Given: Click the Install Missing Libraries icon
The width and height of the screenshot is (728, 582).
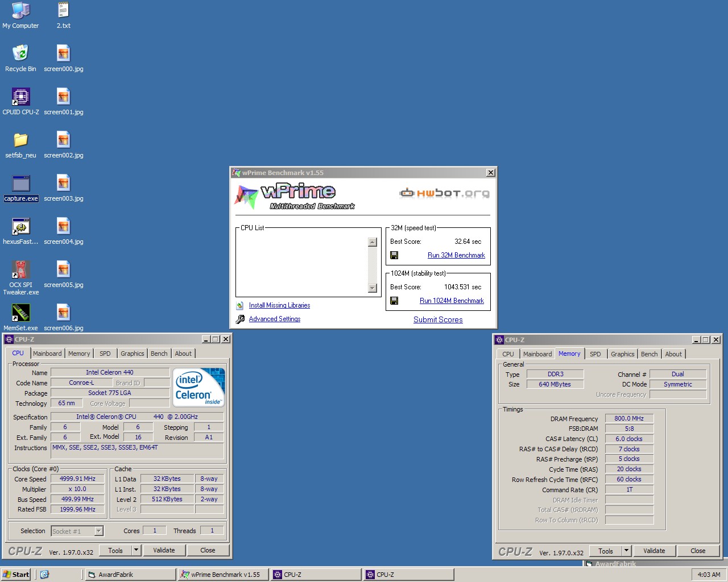Looking at the screenshot, I should coord(240,305).
